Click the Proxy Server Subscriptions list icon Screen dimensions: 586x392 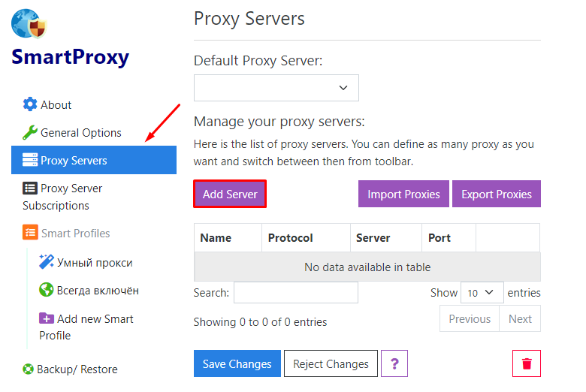(30, 188)
